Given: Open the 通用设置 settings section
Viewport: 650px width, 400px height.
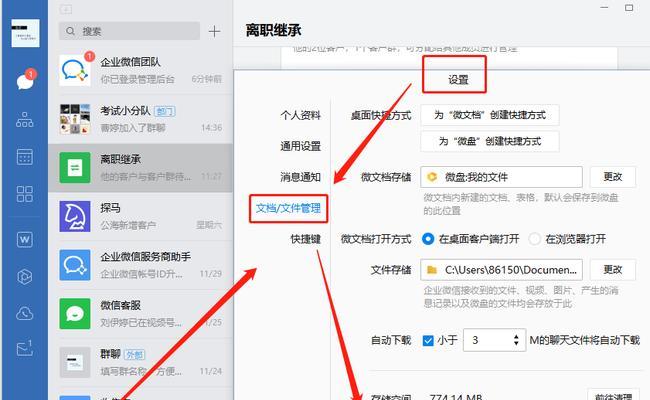Looking at the screenshot, I should [x=301, y=146].
